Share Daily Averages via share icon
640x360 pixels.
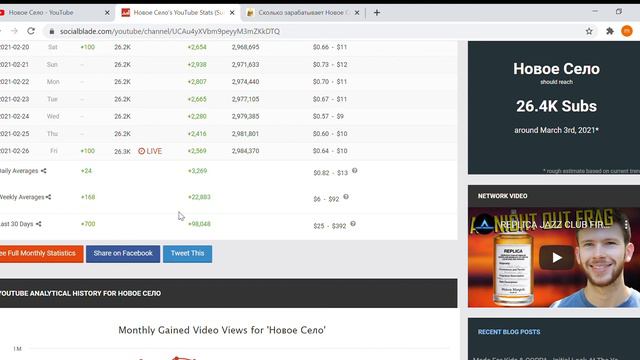pos(44,171)
